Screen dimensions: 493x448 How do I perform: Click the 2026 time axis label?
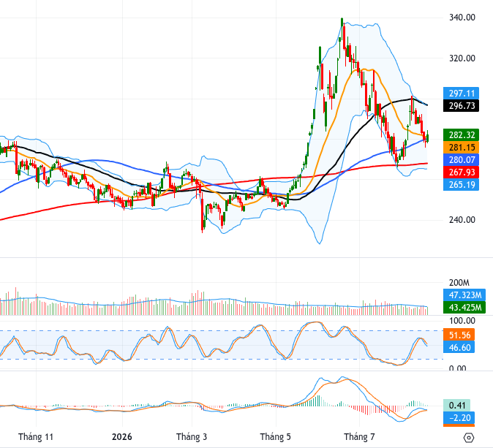(122, 437)
